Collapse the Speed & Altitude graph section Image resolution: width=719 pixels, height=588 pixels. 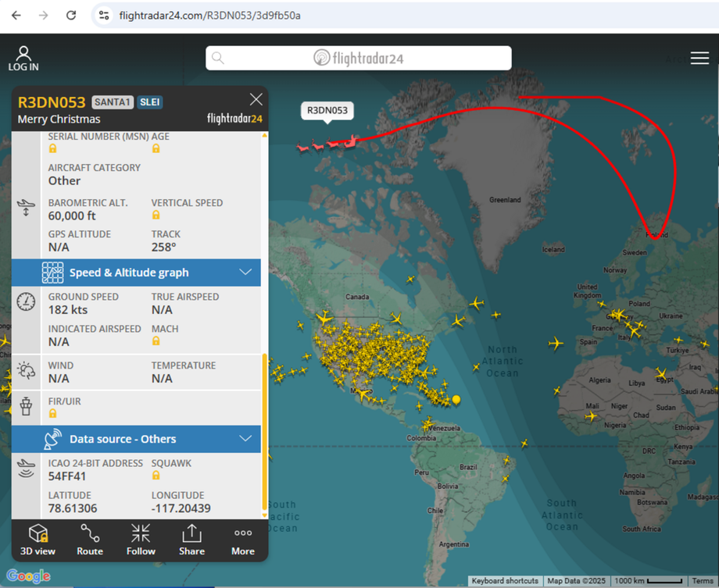(x=245, y=273)
